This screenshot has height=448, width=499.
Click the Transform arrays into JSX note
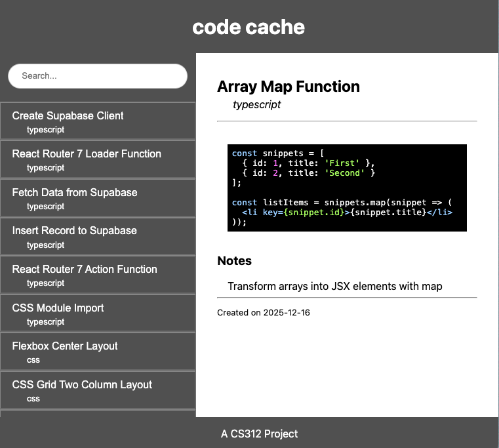[x=334, y=286]
